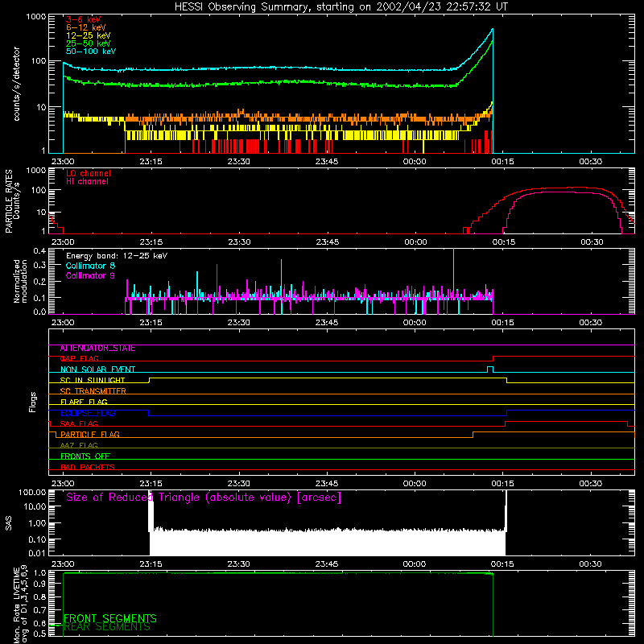
Task: Click the ECLIPSE_FLAG label
Action: click(88, 413)
